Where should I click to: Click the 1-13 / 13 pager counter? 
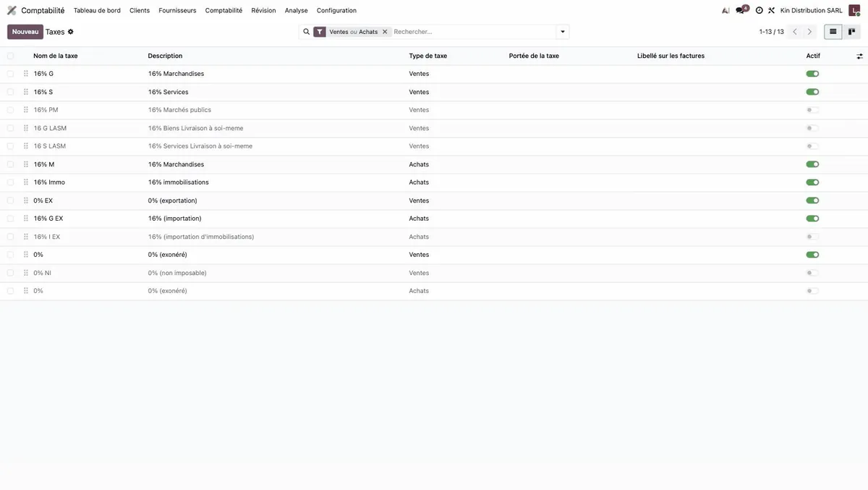tap(771, 32)
